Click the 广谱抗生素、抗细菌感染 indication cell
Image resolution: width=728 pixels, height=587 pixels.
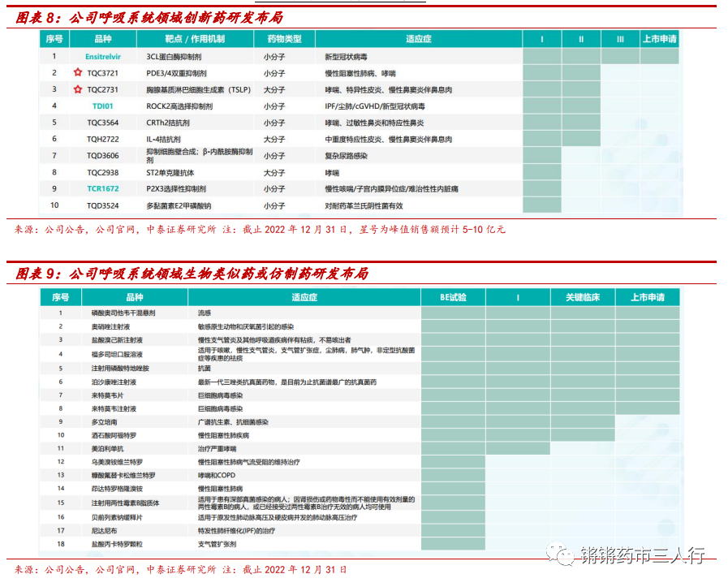pyautogui.click(x=233, y=421)
